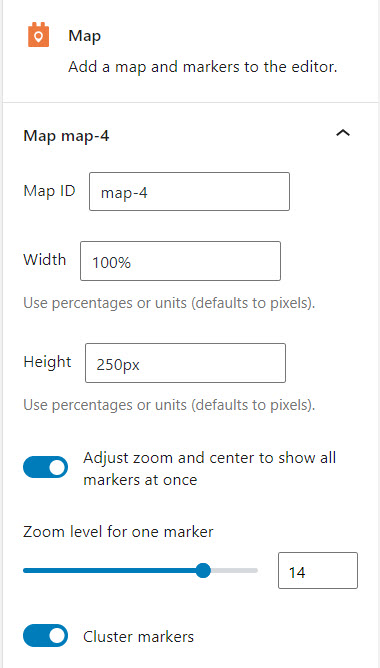Click the Map ID label
The image size is (380, 668).
49,191
